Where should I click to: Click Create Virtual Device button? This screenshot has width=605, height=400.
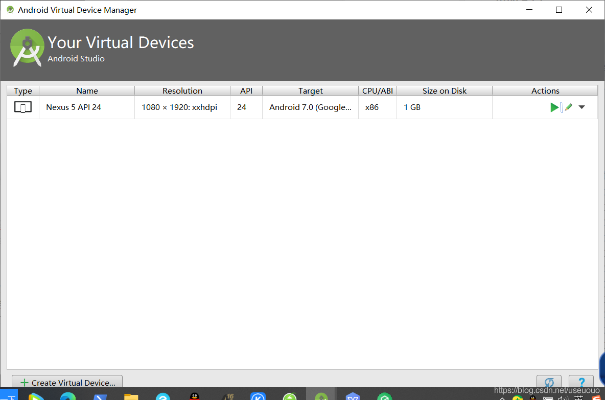click(x=68, y=382)
